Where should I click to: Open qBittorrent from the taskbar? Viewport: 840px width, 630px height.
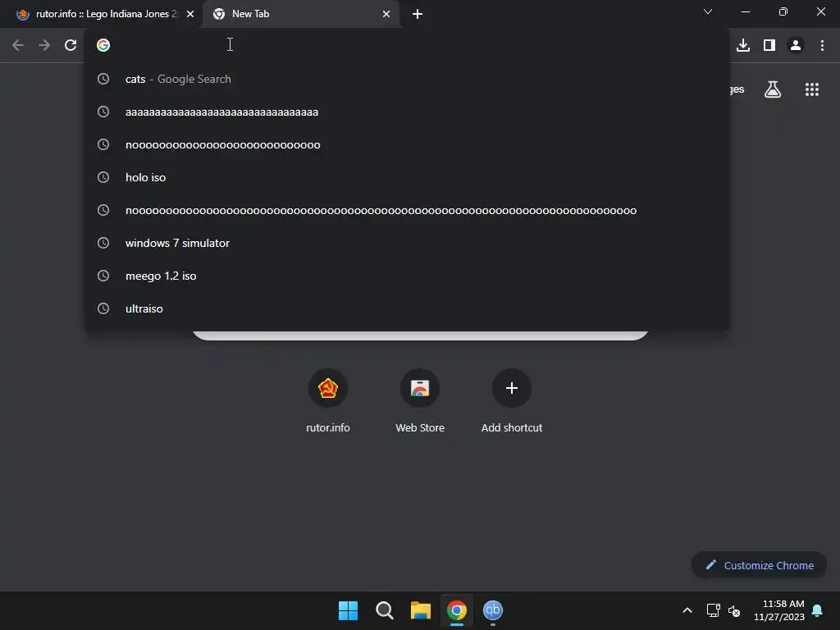(493, 610)
